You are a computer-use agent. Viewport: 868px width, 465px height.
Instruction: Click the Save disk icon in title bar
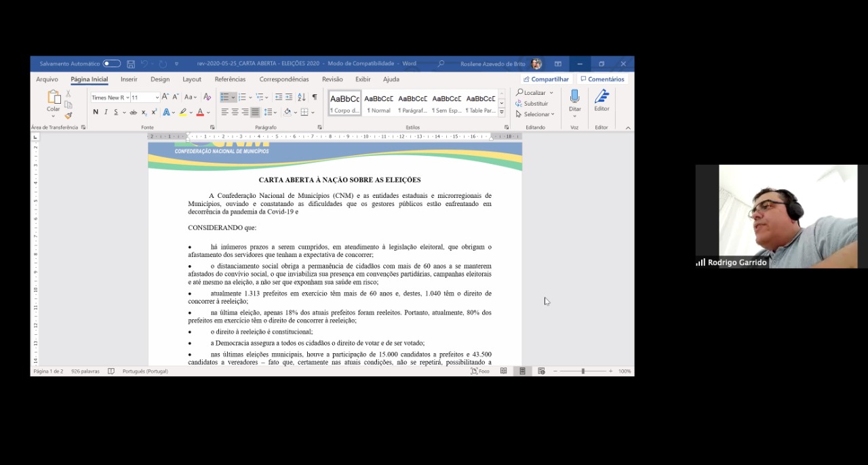[131, 64]
